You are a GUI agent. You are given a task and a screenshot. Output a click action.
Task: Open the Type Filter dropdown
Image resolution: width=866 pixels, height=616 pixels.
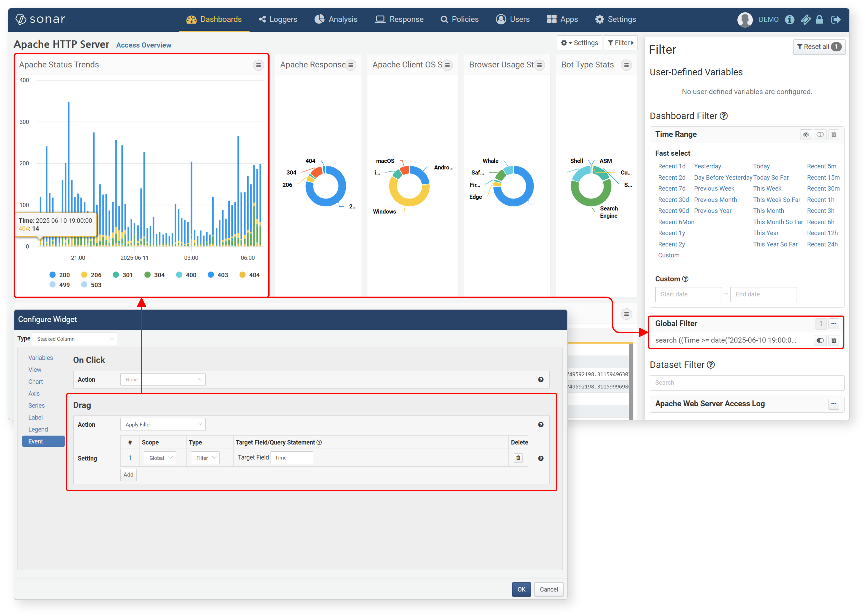[205, 458]
